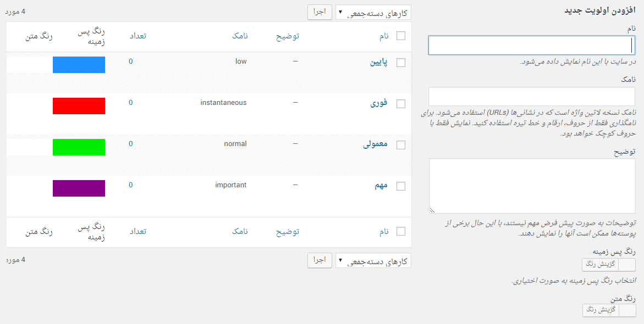Sort by توضیح column in header
This screenshot has height=324, width=644.
pyautogui.click(x=287, y=36)
